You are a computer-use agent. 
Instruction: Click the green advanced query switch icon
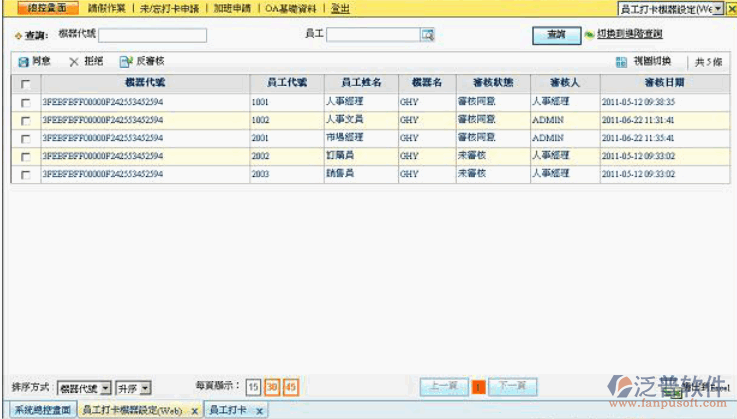589,34
